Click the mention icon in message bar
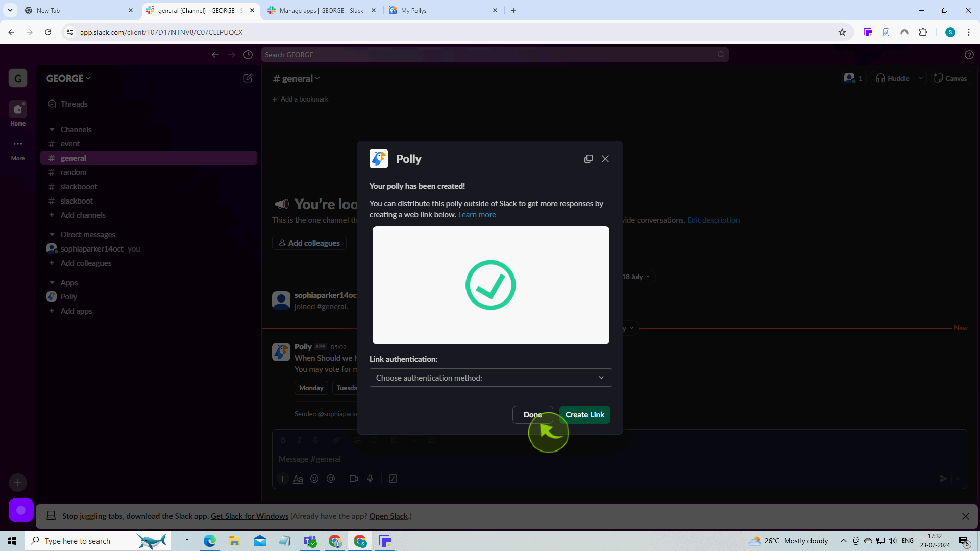Image resolution: width=980 pixels, height=551 pixels. click(330, 479)
